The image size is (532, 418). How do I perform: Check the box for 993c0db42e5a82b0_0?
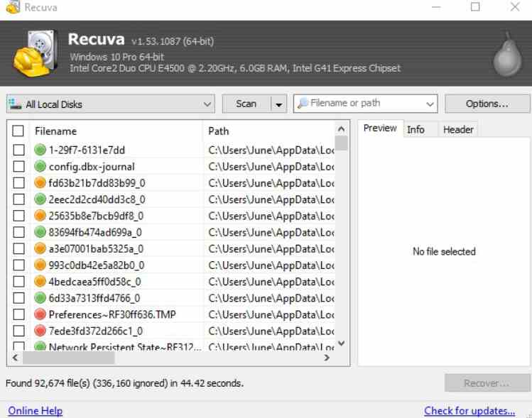(18, 265)
